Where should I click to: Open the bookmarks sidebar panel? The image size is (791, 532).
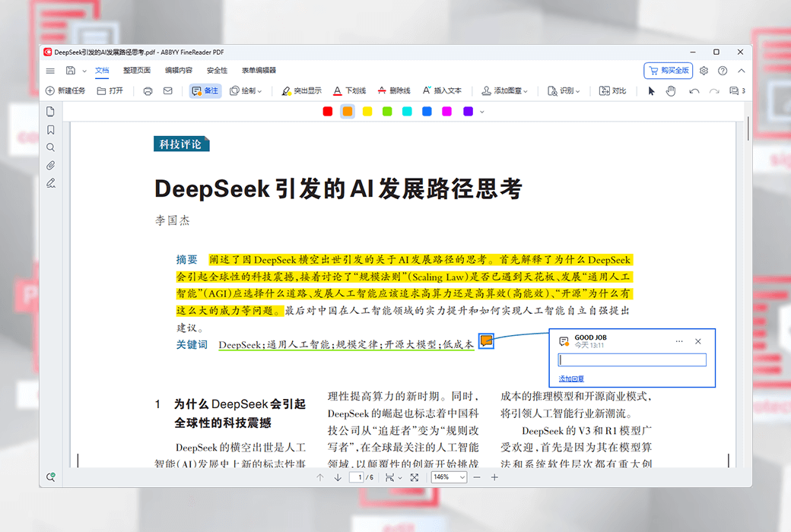click(50, 130)
